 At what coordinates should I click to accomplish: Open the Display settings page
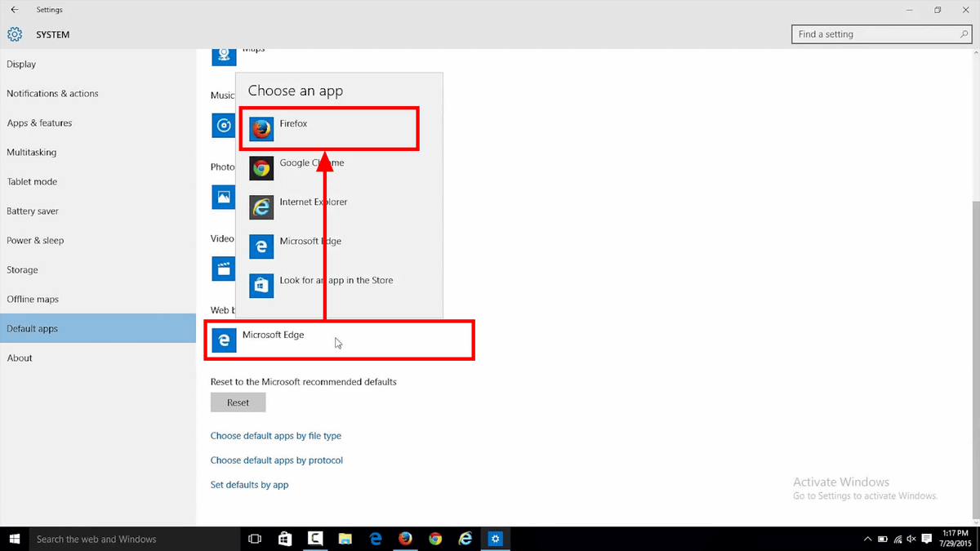click(x=98, y=64)
